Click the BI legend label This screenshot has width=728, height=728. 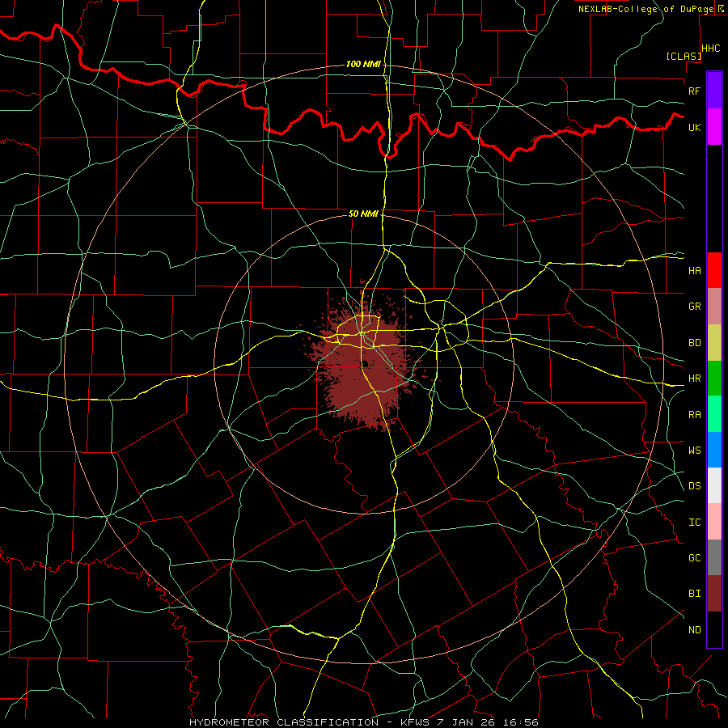[694, 594]
